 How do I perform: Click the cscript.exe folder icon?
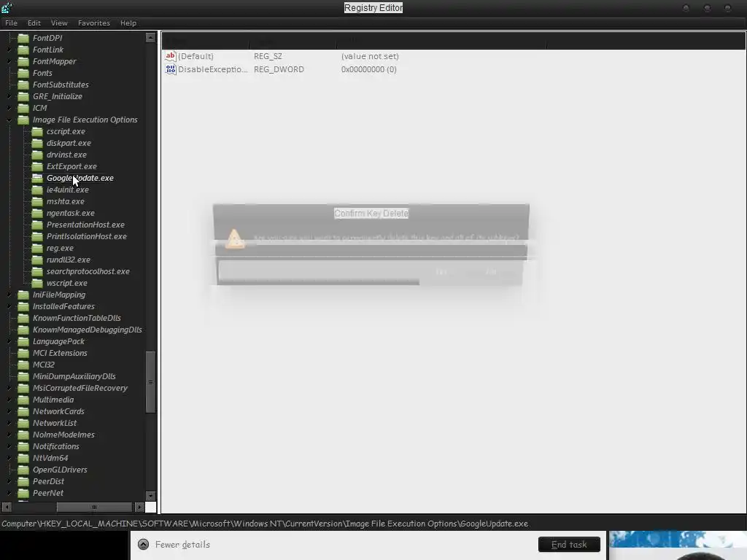tap(37, 131)
